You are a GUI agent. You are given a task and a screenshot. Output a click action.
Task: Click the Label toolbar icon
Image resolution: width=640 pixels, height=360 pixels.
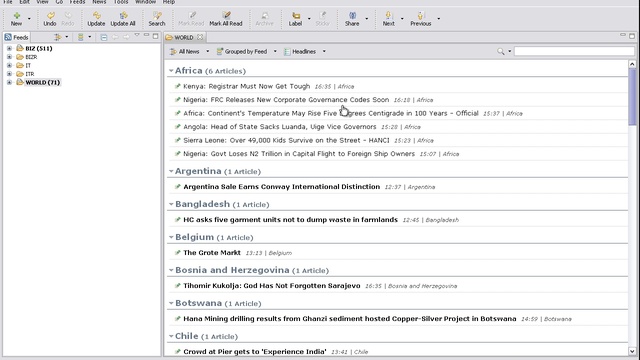point(296,16)
